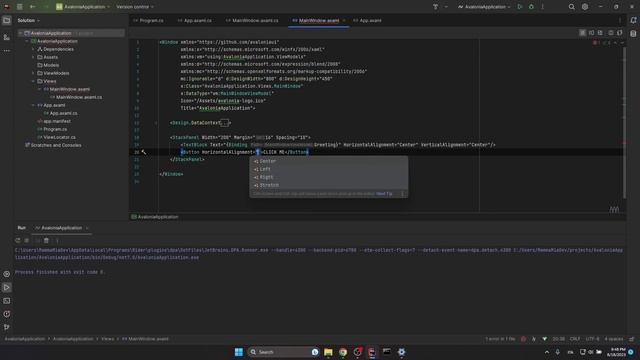The width and height of the screenshot is (640, 360).
Task: Open the Explorer tool window icon
Action: coord(7,20)
